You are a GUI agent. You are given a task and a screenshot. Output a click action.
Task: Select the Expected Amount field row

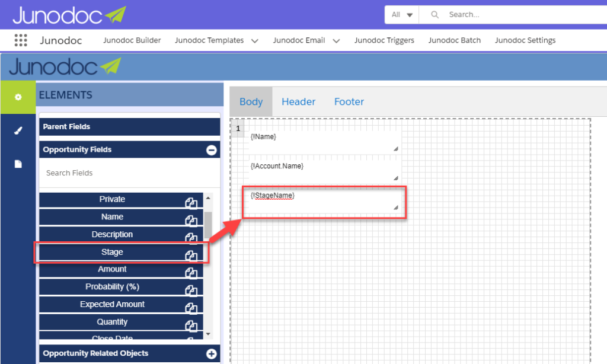click(121, 305)
